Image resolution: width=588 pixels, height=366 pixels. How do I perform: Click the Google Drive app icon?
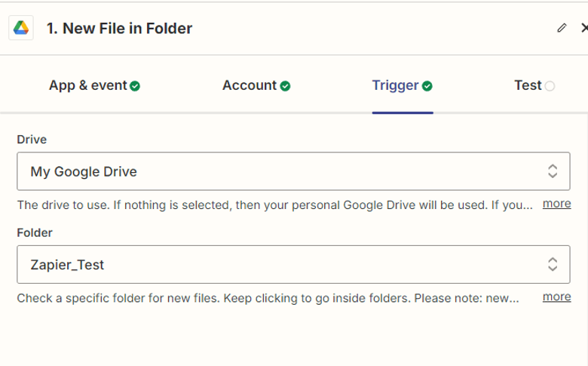20,29
